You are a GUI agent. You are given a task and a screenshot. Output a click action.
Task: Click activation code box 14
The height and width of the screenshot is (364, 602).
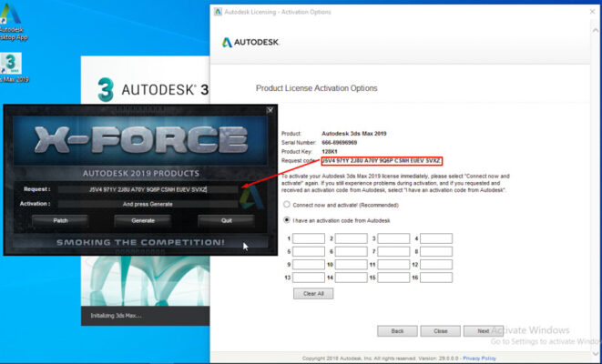tap(352, 278)
